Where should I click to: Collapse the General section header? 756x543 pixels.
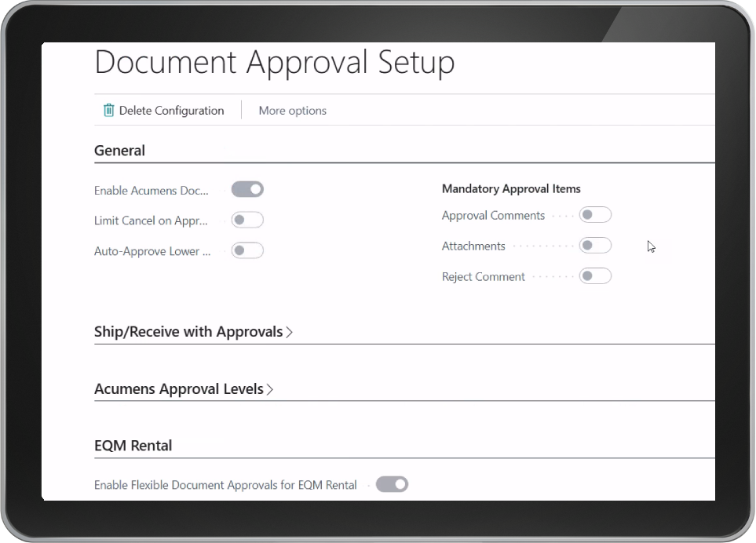pos(119,151)
